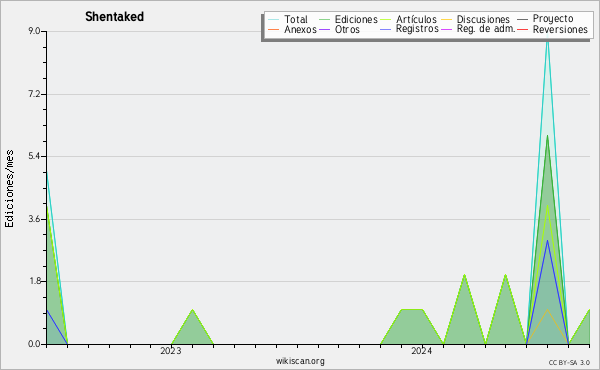
Task: Click the Proyecto legend label
Action: 553,19
